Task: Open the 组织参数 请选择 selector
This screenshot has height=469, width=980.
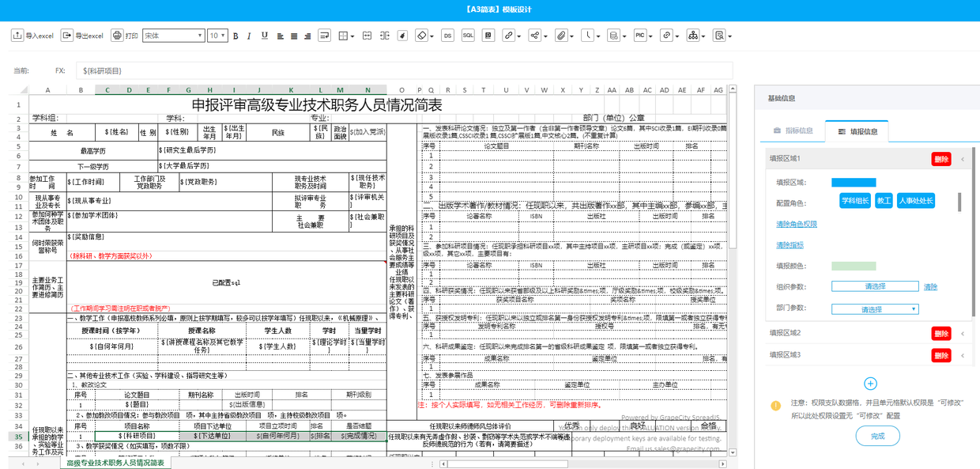Action: 875,286
